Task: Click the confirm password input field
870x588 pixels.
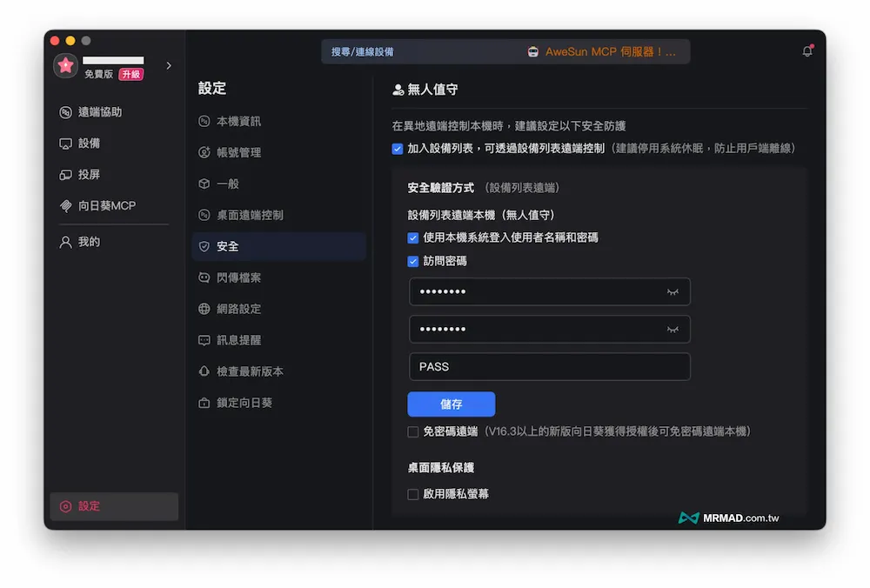Action: click(549, 330)
